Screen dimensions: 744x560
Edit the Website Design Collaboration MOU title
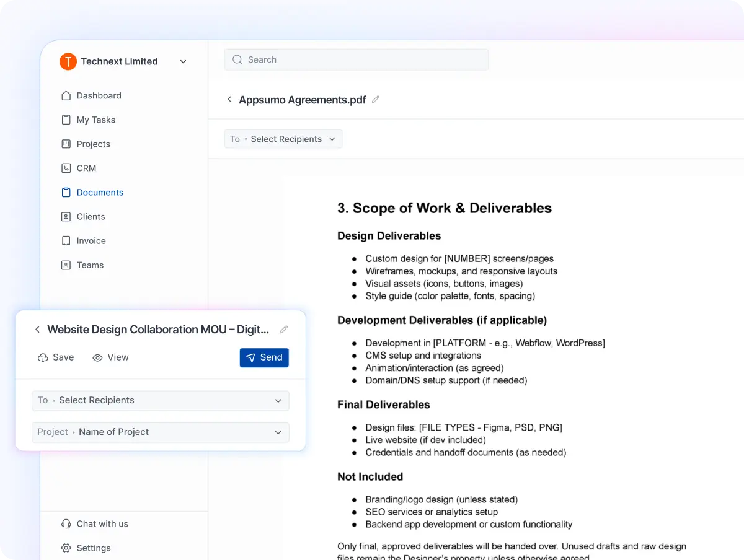click(x=284, y=330)
